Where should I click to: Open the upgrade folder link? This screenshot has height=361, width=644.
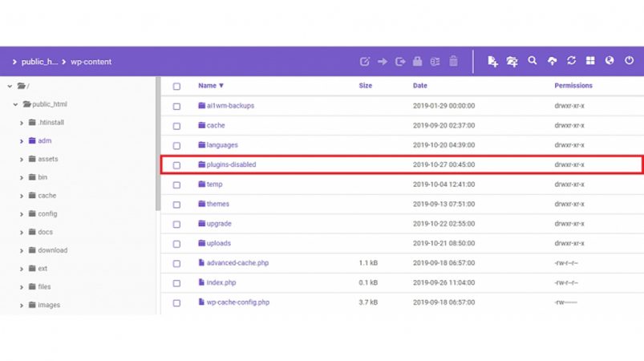219,223
